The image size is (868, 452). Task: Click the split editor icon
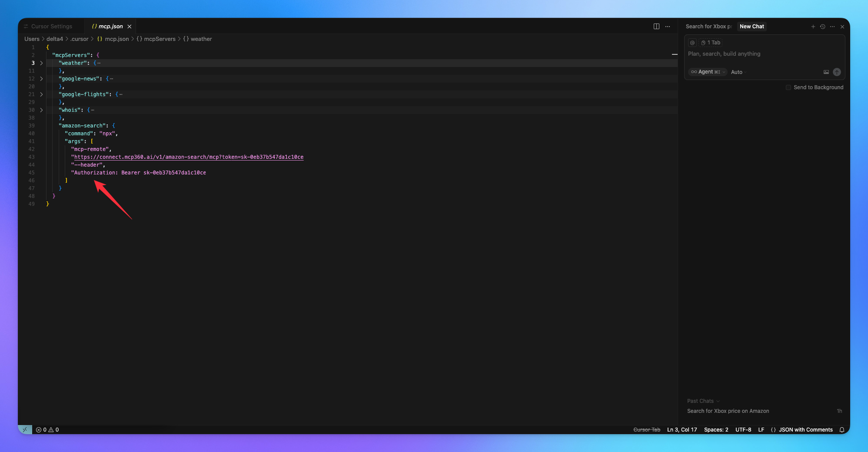point(655,26)
